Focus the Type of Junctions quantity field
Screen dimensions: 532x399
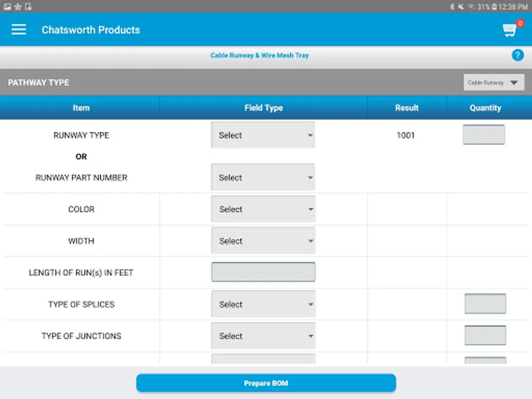pyautogui.click(x=485, y=335)
